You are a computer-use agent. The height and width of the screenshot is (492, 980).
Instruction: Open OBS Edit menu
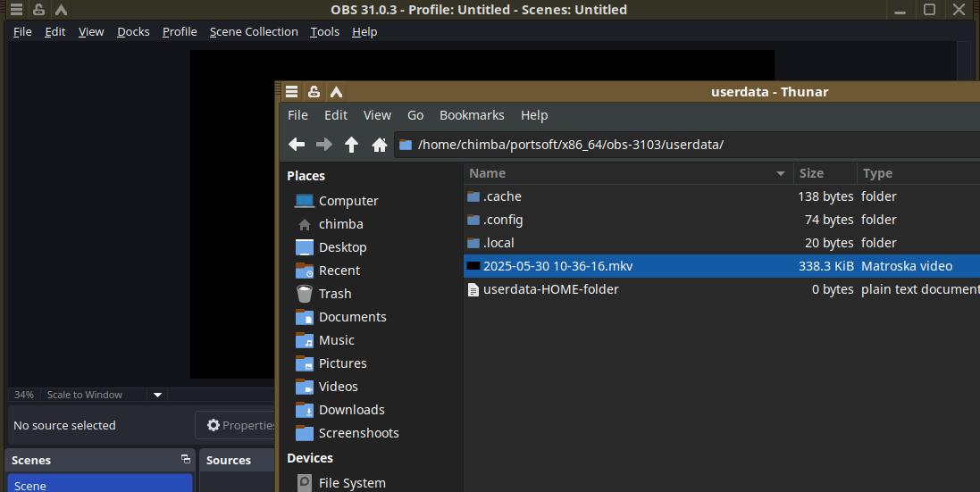point(55,31)
